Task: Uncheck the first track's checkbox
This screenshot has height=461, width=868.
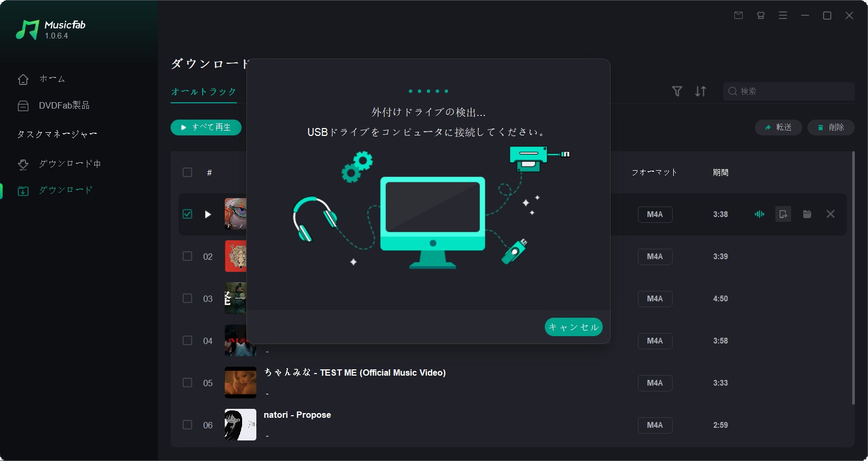Action: click(187, 214)
